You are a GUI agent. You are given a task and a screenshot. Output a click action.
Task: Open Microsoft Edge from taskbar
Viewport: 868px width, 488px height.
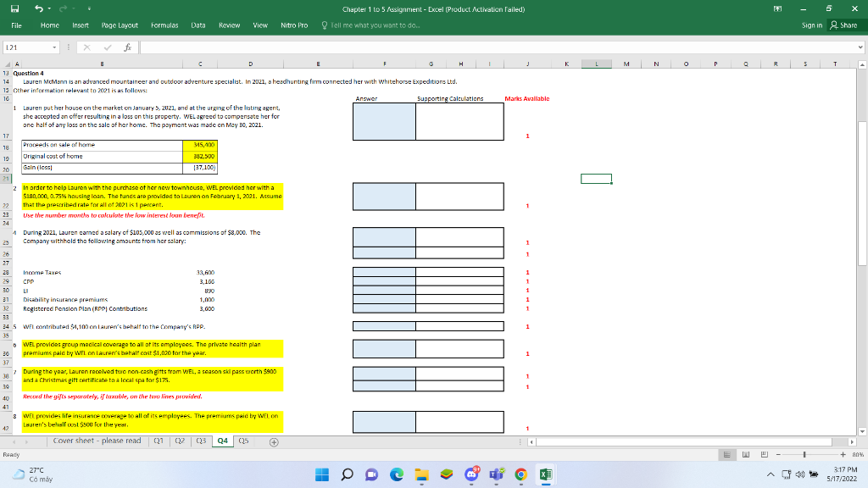(397, 474)
